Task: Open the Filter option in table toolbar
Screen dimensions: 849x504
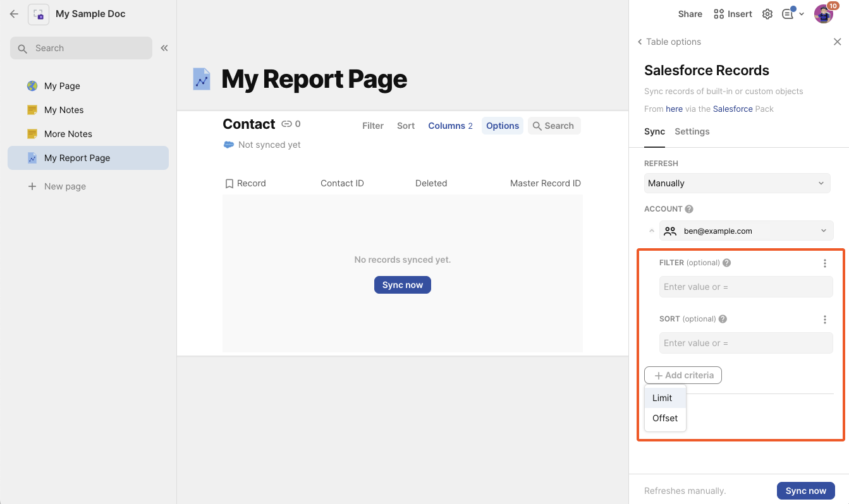Action: tap(373, 126)
